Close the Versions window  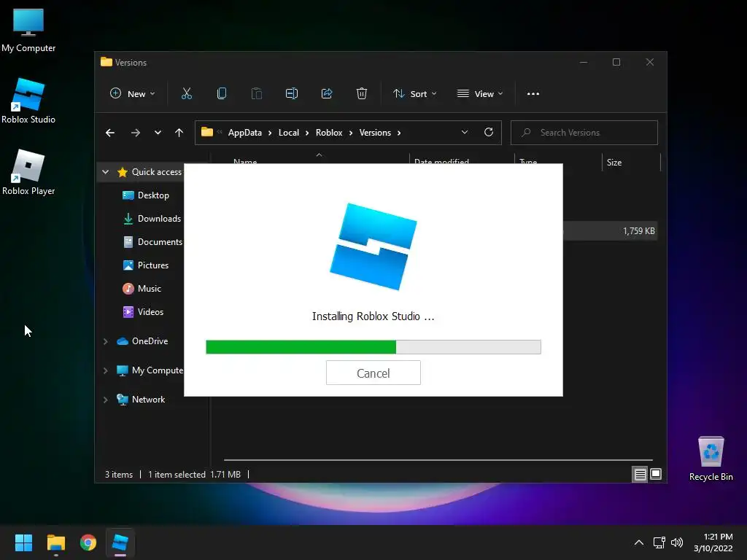[650, 63]
